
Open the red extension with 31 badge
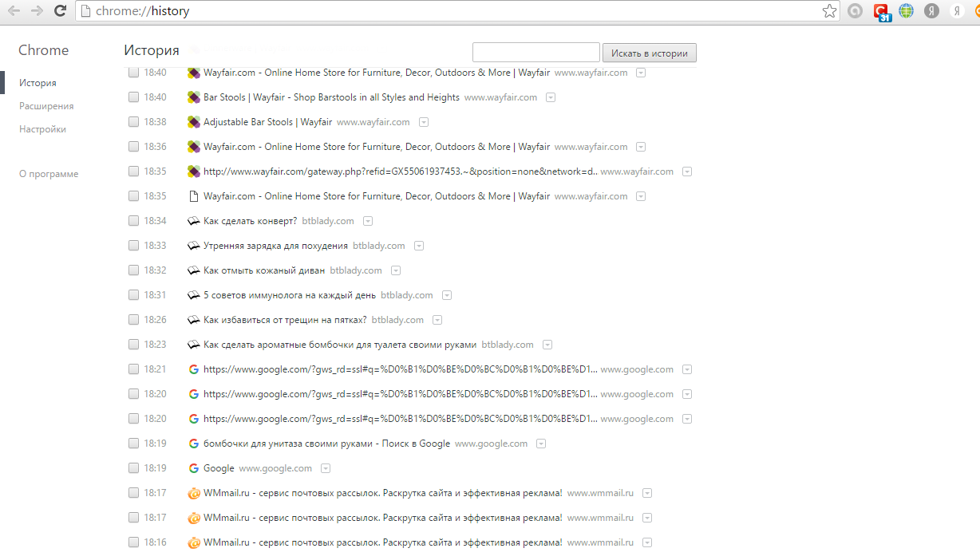(881, 12)
